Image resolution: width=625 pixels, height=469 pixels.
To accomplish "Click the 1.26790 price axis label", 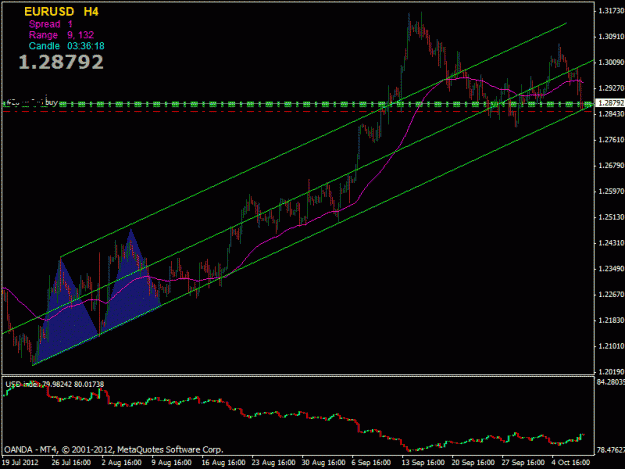I will click(x=611, y=166).
